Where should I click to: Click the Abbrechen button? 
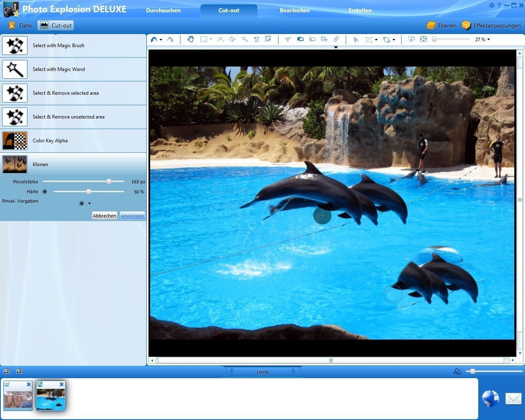[x=104, y=216]
